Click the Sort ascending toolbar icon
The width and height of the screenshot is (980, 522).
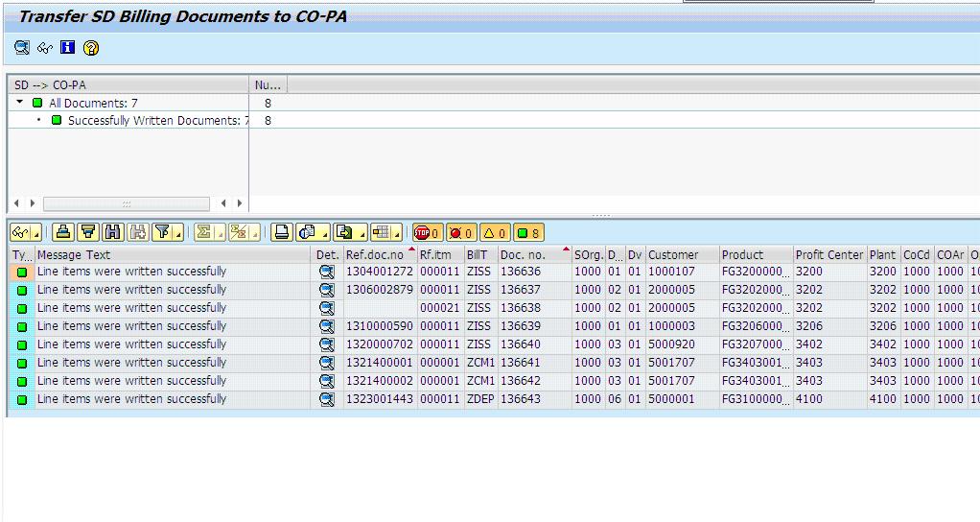[62, 232]
